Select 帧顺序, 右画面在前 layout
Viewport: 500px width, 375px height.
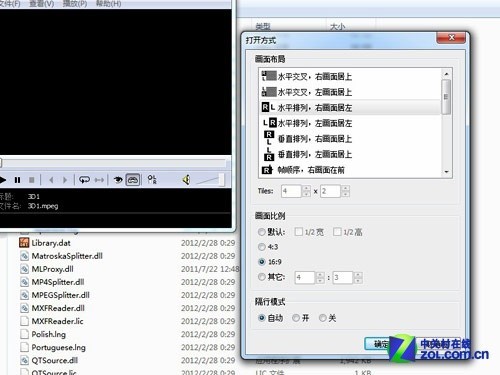[350, 170]
